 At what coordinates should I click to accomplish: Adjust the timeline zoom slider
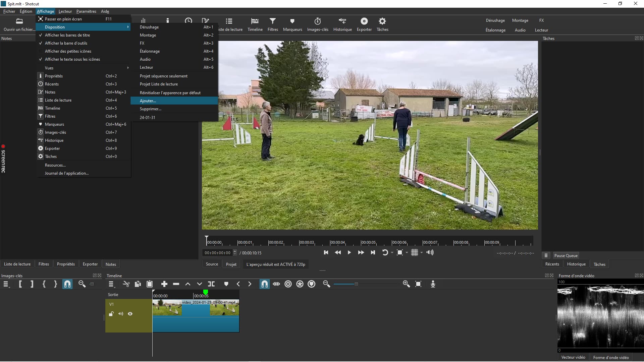[x=356, y=284]
